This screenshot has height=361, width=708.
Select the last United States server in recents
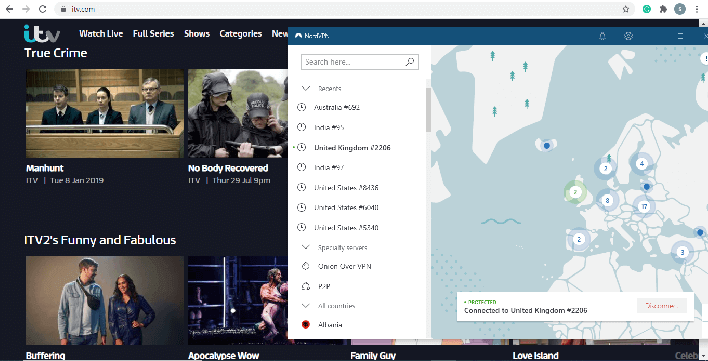pyautogui.click(x=346, y=227)
